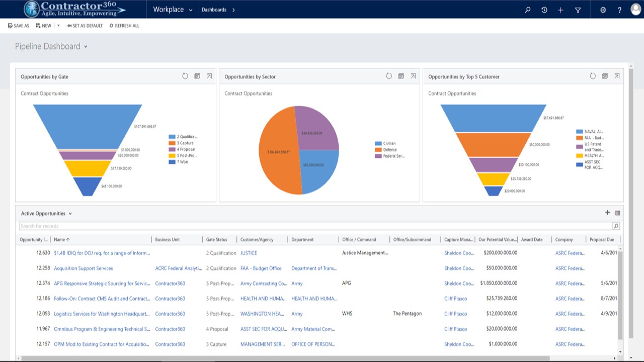Click HEALTH A... legend swatch in Customer chart
This screenshot has width=644, height=362.
click(580, 156)
